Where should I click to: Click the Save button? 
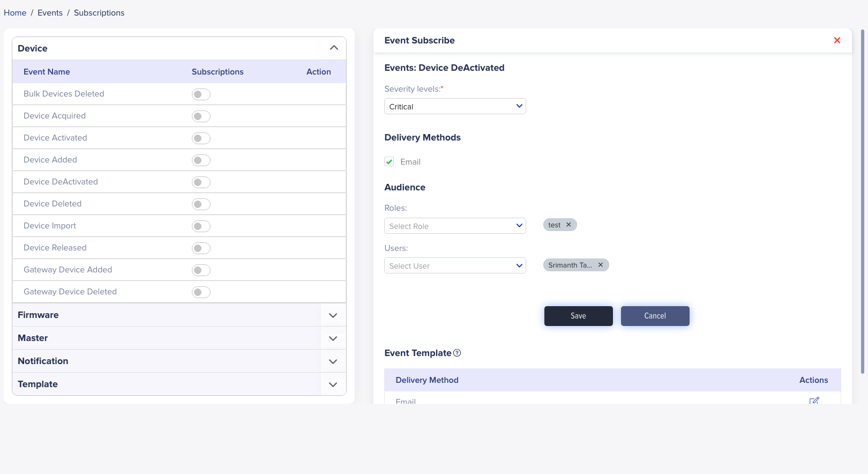pos(578,316)
